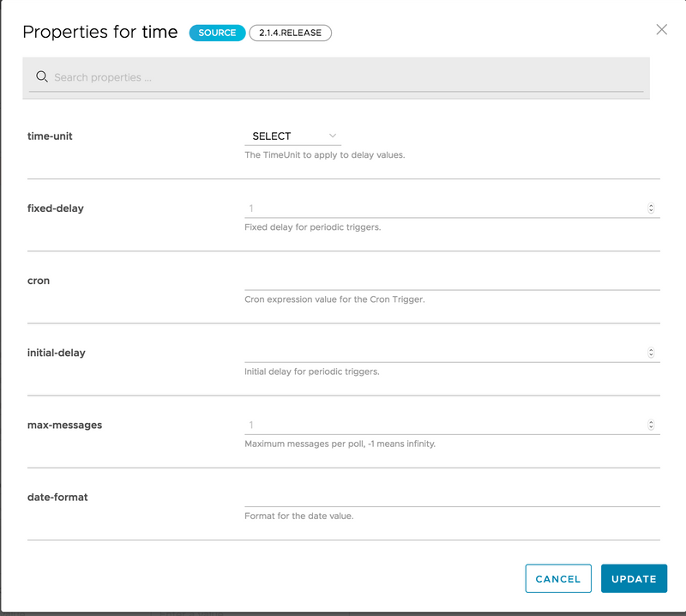Focus the Search properties field
The width and height of the screenshot is (686, 616).
[x=343, y=77]
